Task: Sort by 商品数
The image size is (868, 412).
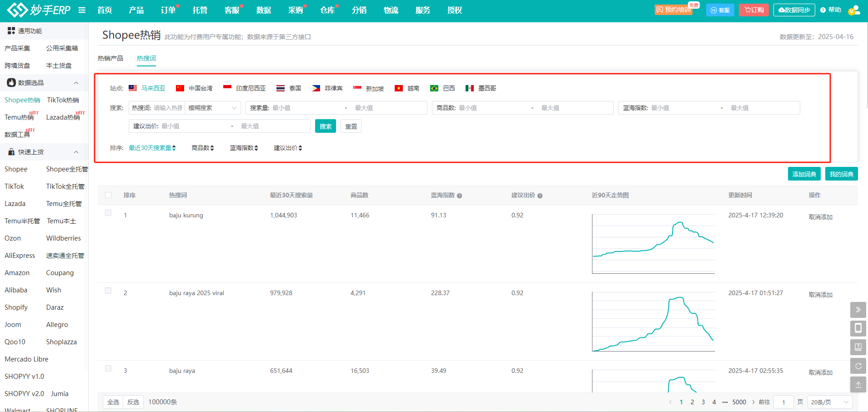Action: tap(203, 148)
